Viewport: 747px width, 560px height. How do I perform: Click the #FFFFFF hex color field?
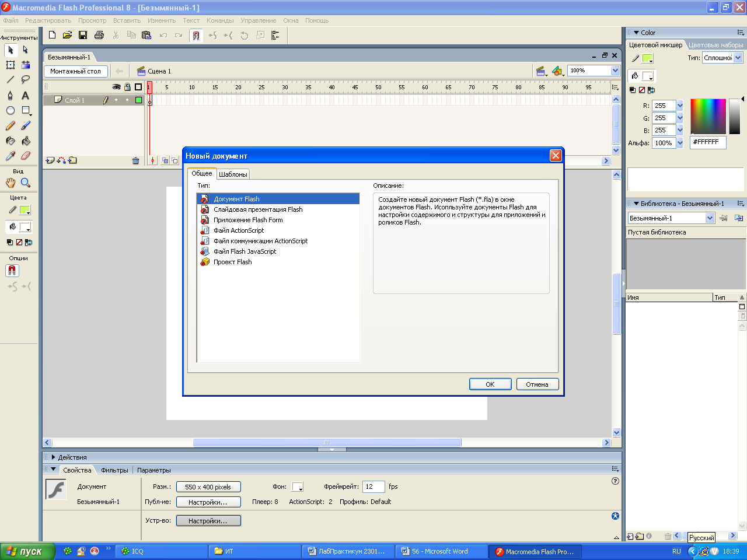click(x=708, y=142)
